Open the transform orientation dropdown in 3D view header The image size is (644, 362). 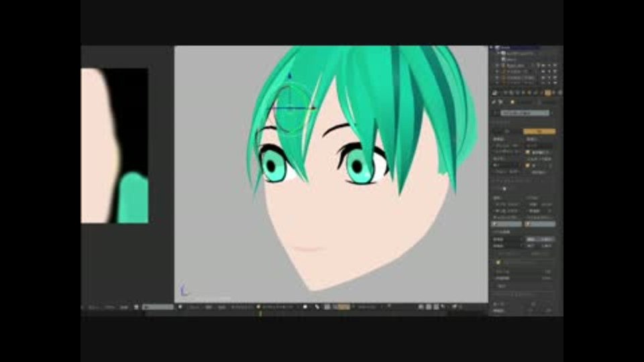coord(369,306)
